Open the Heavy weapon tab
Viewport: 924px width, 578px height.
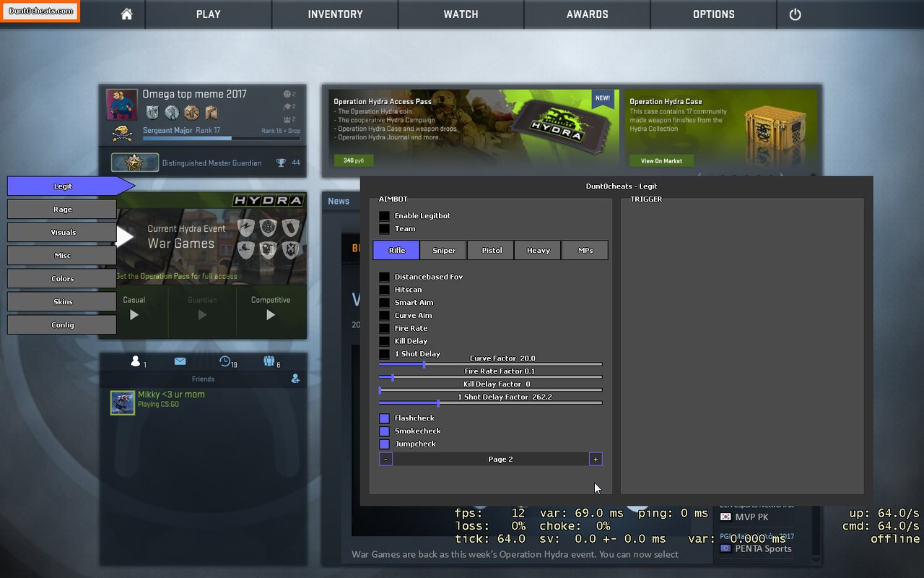538,250
